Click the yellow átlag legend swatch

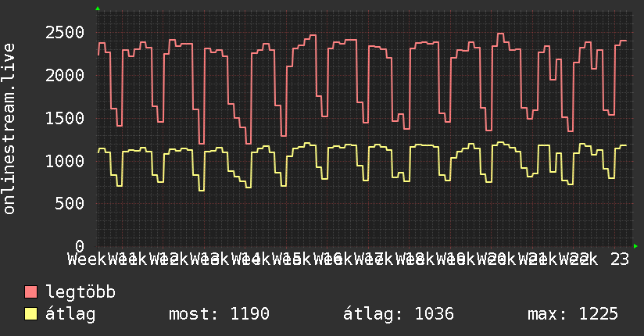30,314
